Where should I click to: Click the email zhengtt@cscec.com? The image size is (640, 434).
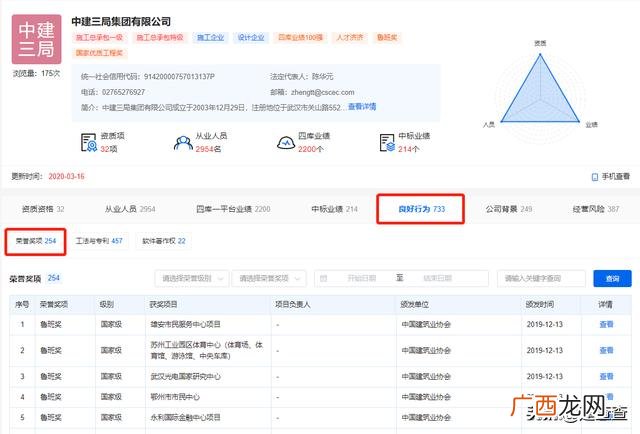pos(322,92)
